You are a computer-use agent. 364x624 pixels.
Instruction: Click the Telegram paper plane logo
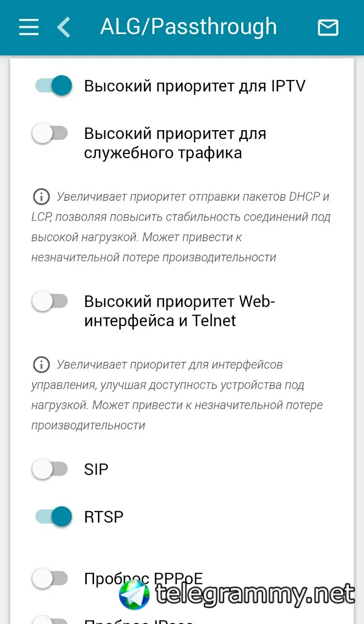(x=135, y=595)
